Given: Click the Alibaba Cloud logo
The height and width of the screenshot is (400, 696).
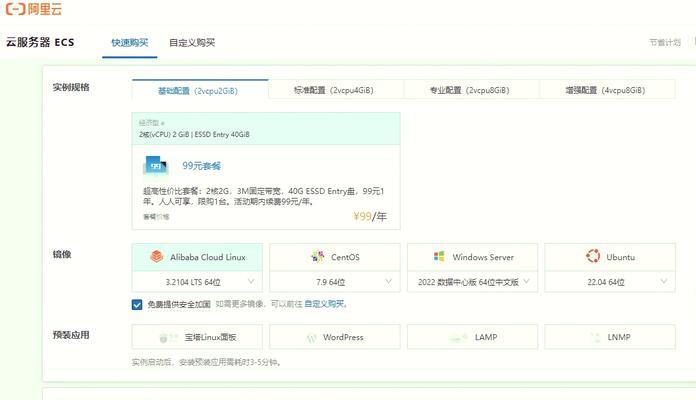Looking at the screenshot, I should coord(34,9).
